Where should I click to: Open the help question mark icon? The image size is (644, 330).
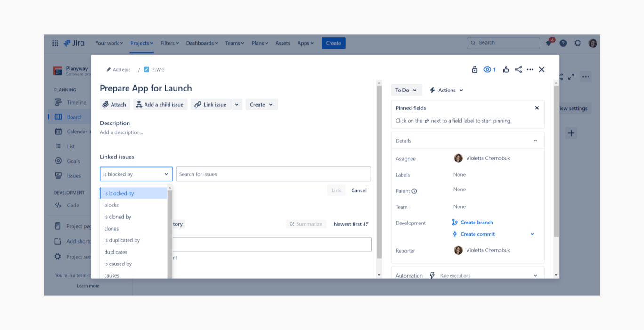point(563,43)
